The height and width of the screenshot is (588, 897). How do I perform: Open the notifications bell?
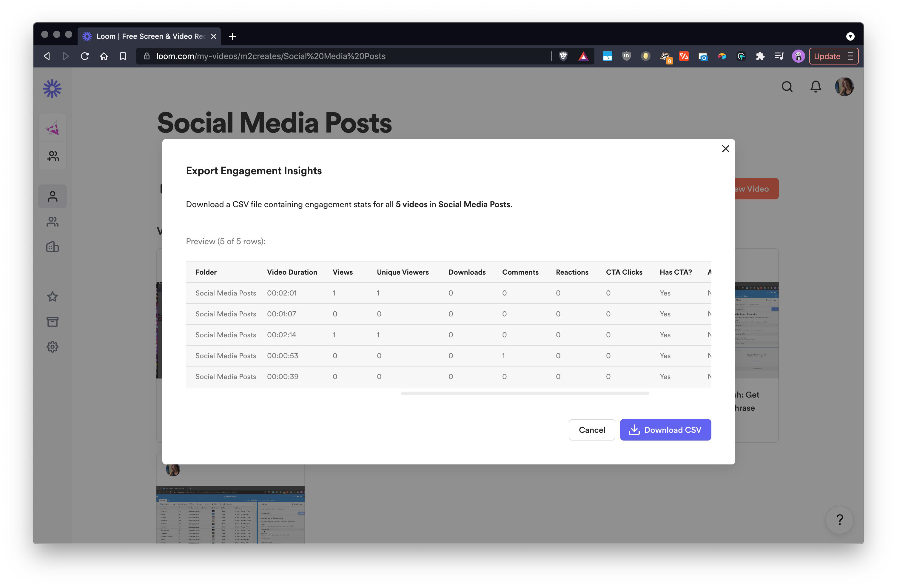coord(815,87)
